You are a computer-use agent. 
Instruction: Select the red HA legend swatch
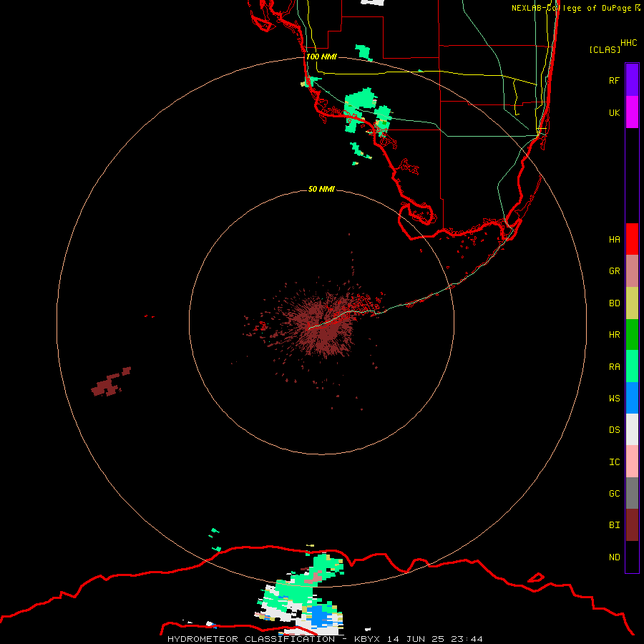tap(632, 239)
